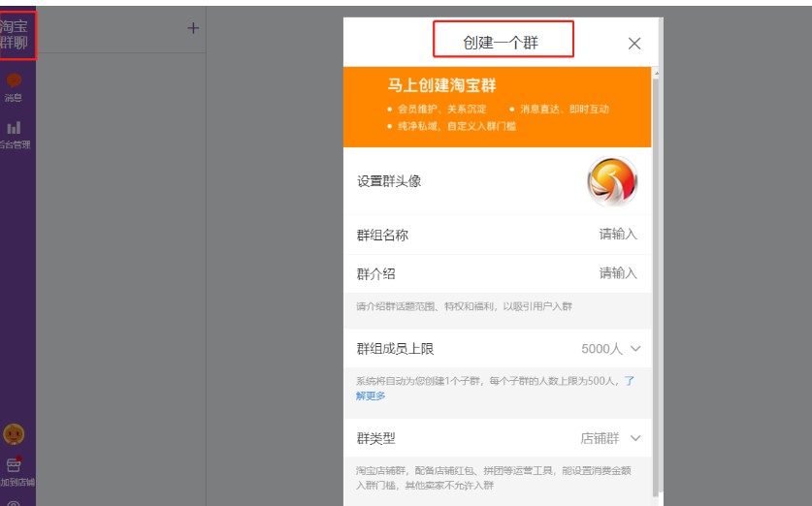Click the user avatar in sidebar
Viewport: 812px width, 506px height.
pyautogui.click(x=14, y=433)
